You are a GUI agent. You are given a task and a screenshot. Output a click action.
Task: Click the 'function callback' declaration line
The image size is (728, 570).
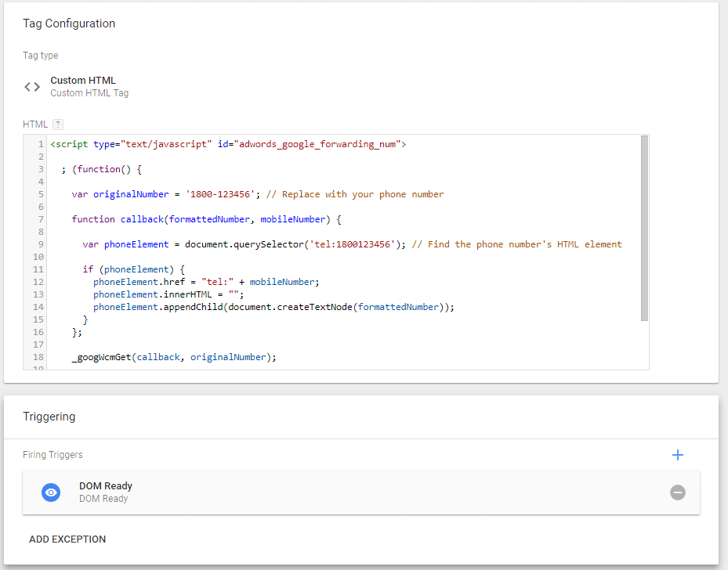click(x=207, y=219)
